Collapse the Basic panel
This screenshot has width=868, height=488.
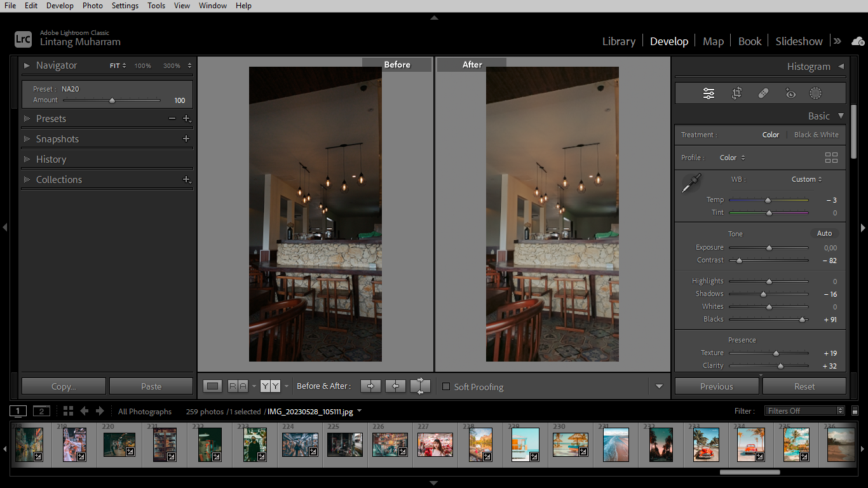tap(841, 116)
